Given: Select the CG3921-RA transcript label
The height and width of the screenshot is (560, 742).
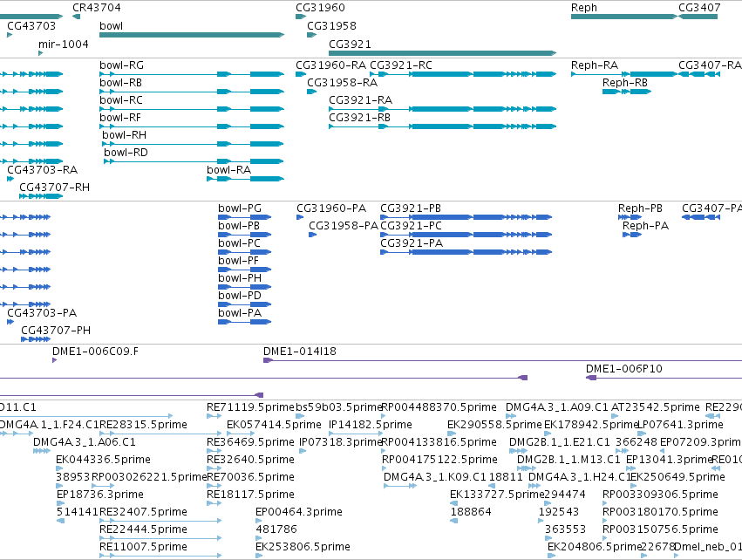Looking at the screenshot, I should [x=361, y=100].
